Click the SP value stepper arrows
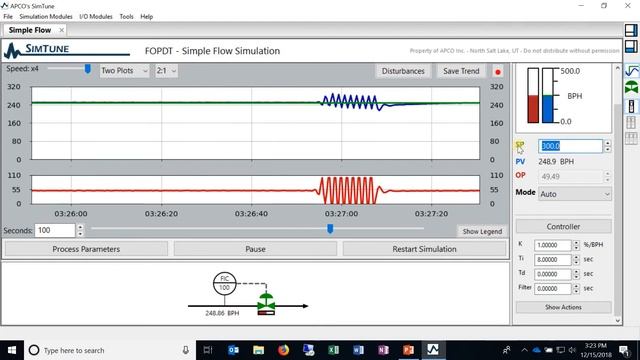Image resolution: width=640 pixels, height=360 pixels. (x=607, y=146)
